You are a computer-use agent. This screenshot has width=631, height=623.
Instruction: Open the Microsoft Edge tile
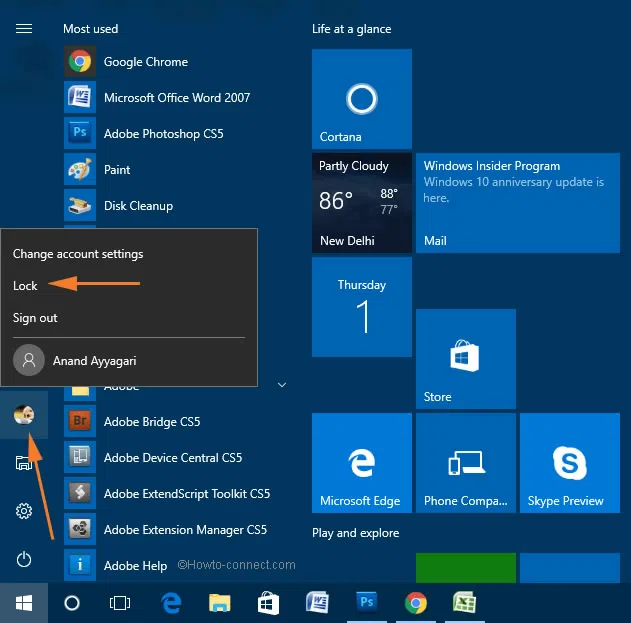tap(362, 463)
